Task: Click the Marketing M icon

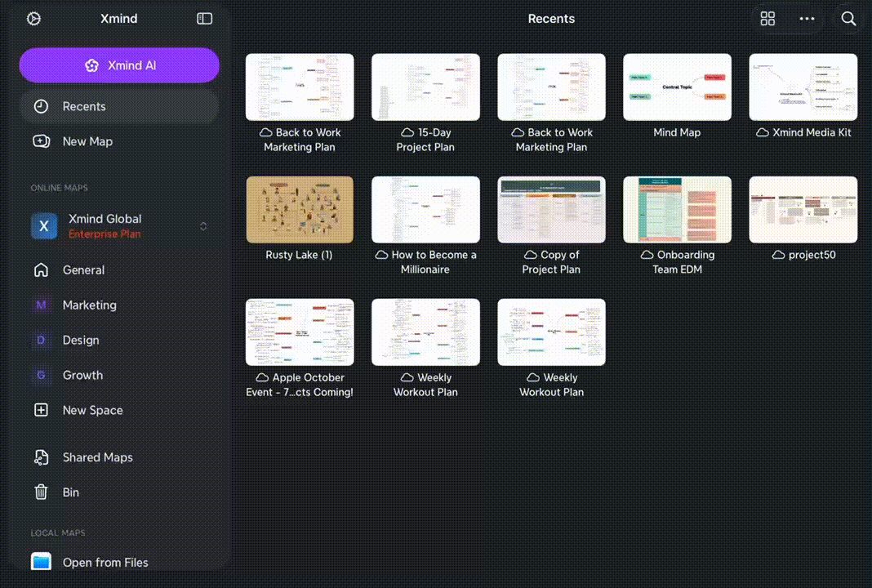Action: click(x=41, y=305)
